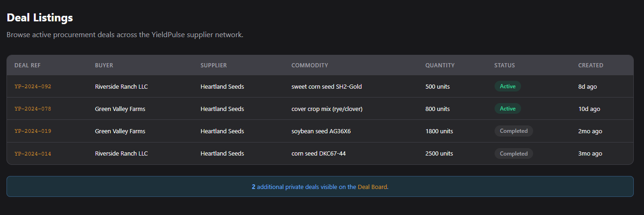This screenshot has height=215, width=644.
Task: Open deal reference YP-2024-092
Action: click(x=33, y=86)
